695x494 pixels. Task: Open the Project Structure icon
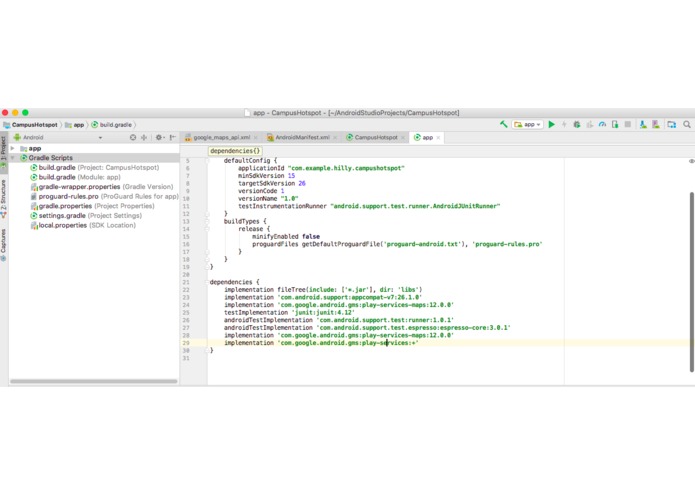tap(672, 124)
